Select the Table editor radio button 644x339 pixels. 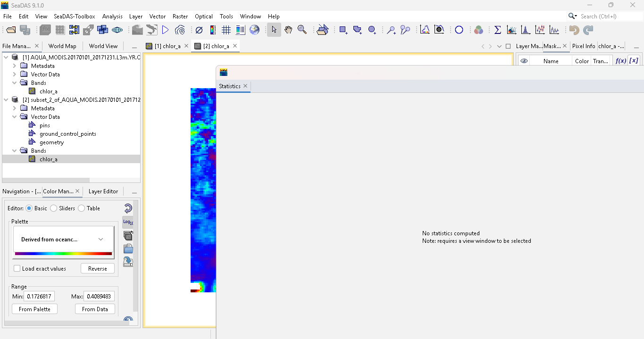point(82,208)
